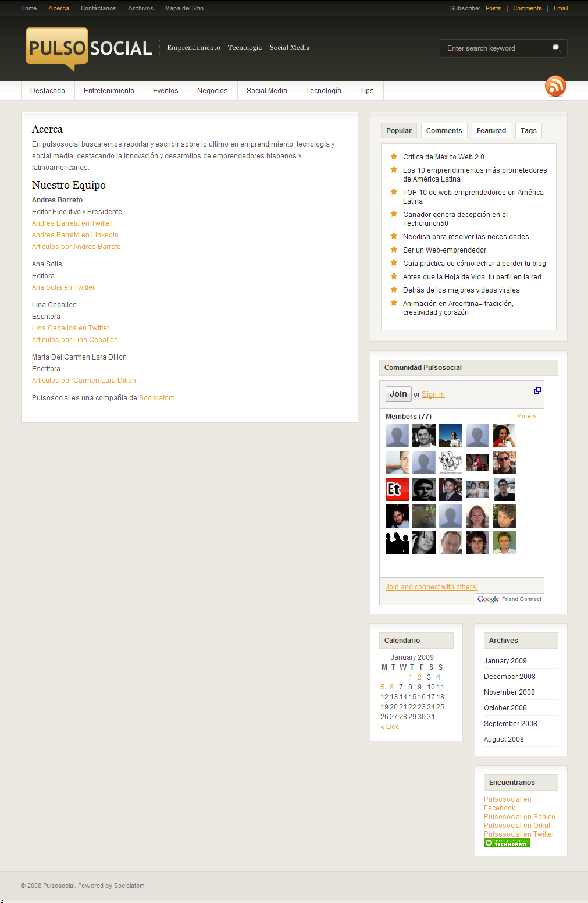Viewport: 588px width, 903px height.
Task: Open November 2008 archive
Action: tap(509, 692)
